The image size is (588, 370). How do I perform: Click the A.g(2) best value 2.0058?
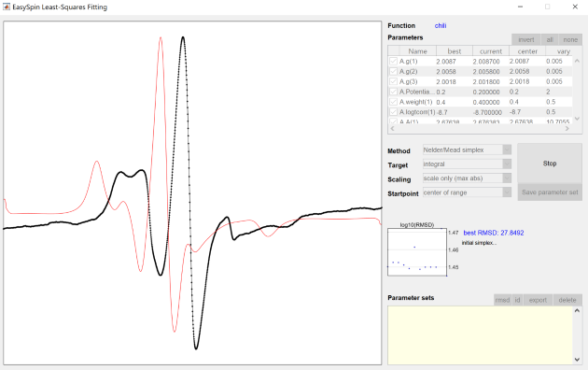446,71
